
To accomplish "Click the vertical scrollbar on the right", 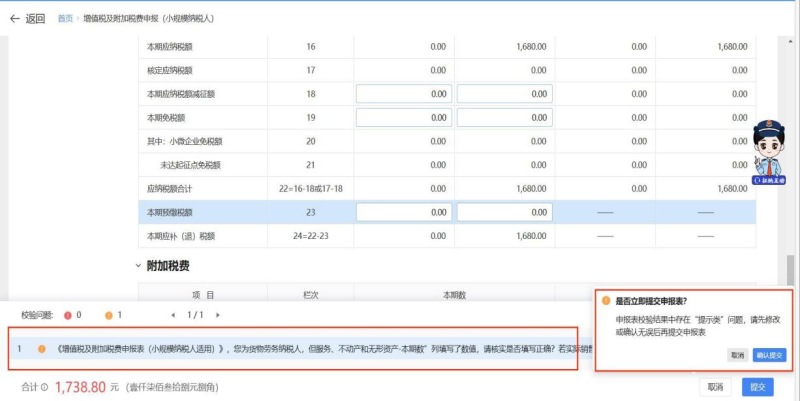I will coord(793,270).
